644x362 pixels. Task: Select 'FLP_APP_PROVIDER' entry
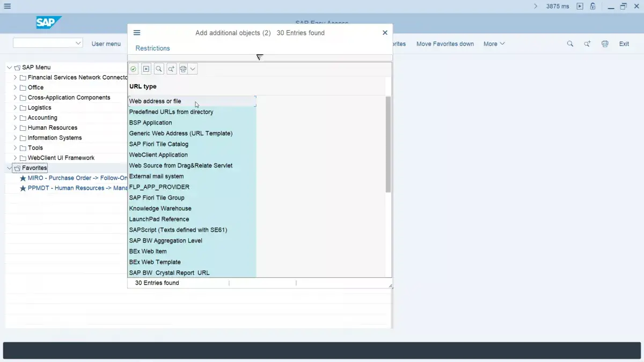[x=192, y=187]
